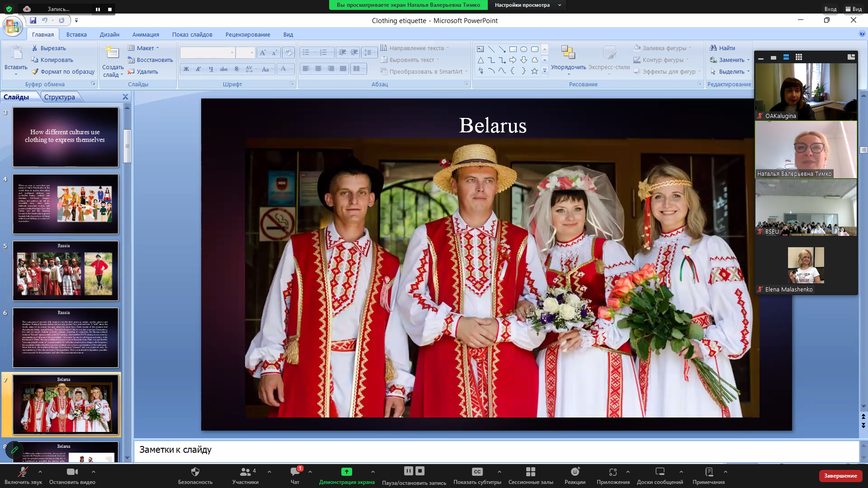Expand audio options arrow beside microphone
The height and width of the screenshot is (488, 868).
[40, 471]
